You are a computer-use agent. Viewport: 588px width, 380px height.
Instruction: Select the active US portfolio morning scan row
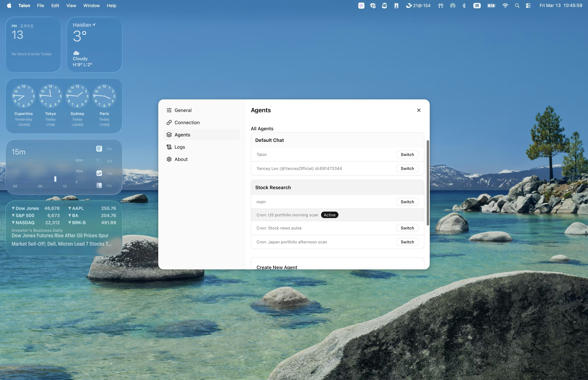(287, 215)
